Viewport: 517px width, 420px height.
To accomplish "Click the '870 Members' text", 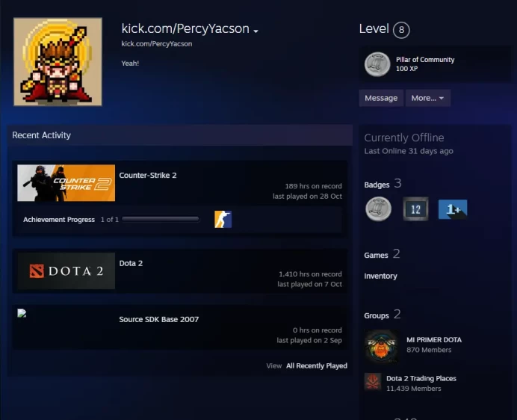I will tap(429, 350).
